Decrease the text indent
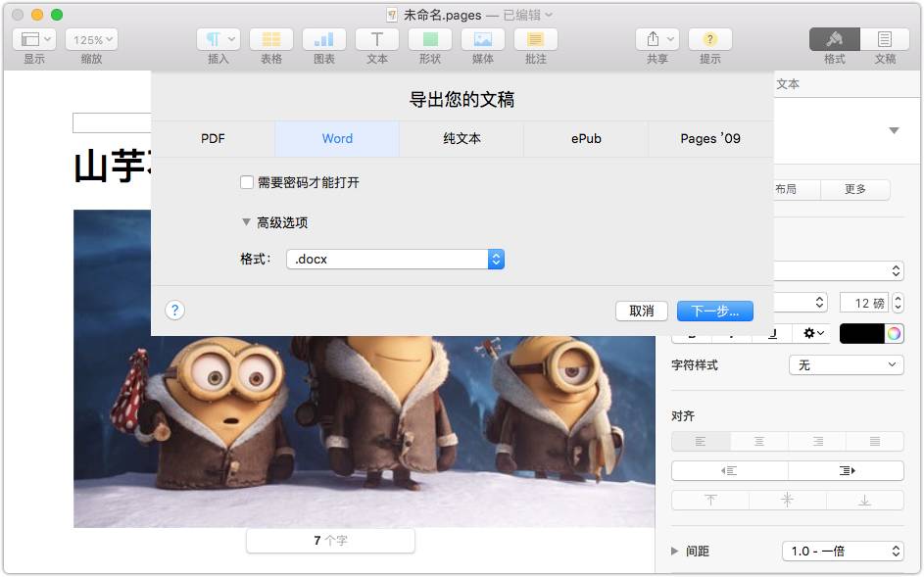The width and height of the screenshot is (924, 577). tap(730, 471)
